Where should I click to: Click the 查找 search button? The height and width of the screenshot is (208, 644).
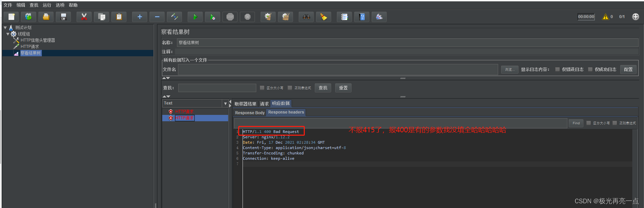[323, 88]
